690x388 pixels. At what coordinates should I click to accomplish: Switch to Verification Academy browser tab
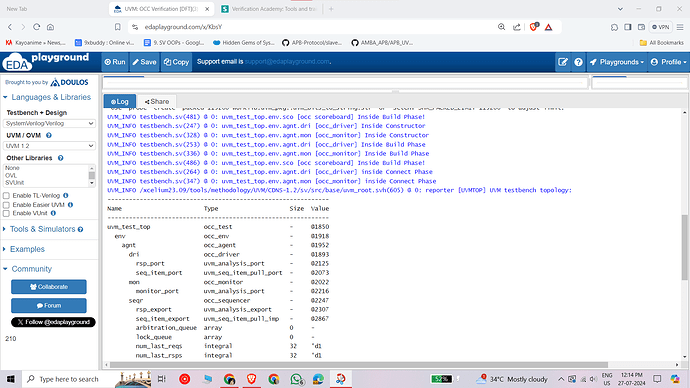click(x=269, y=9)
